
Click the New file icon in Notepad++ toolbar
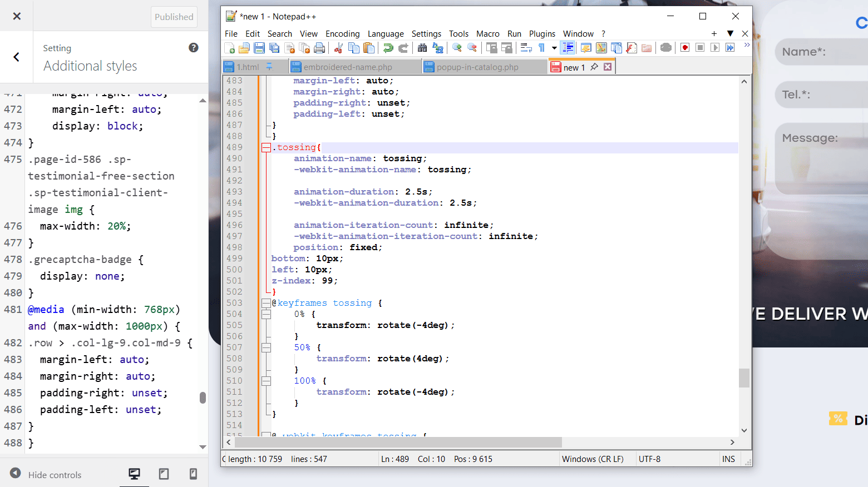[229, 48]
